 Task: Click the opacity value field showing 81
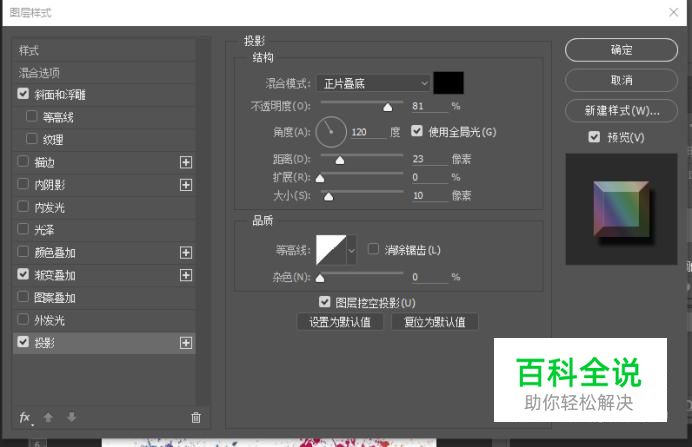pyautogui.click(x=429, y=106)
